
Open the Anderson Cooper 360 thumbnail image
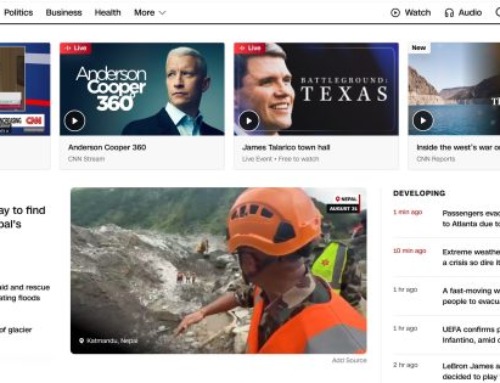click(142, 89)
